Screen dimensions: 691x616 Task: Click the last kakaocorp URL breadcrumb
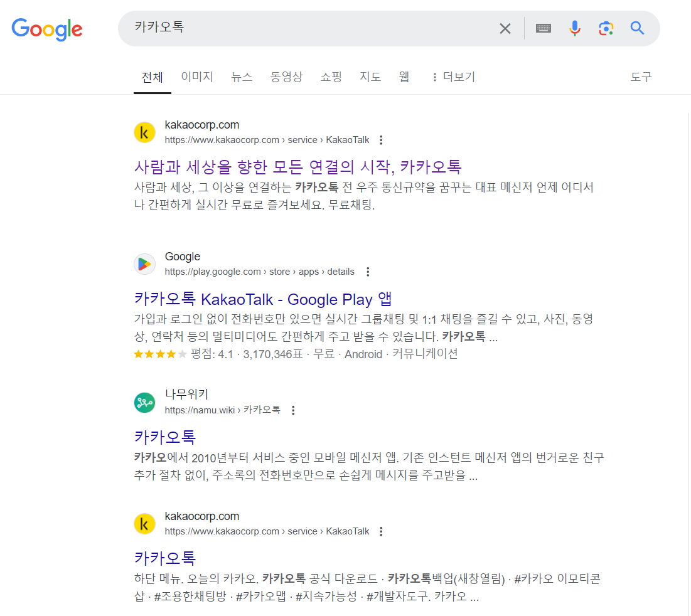pyautogui.click(x=267, y=531)
